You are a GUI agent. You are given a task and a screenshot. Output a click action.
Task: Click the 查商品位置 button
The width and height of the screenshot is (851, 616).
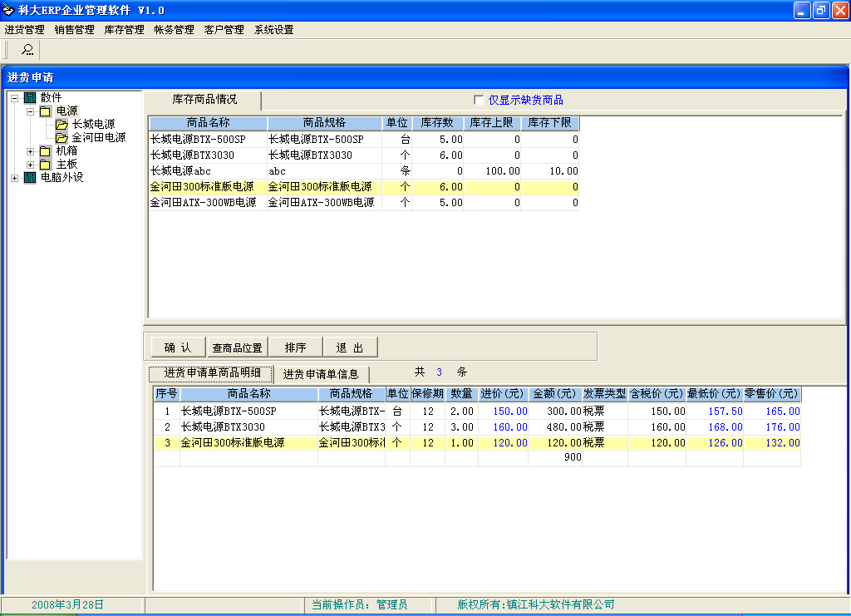[x=237, y=347]
